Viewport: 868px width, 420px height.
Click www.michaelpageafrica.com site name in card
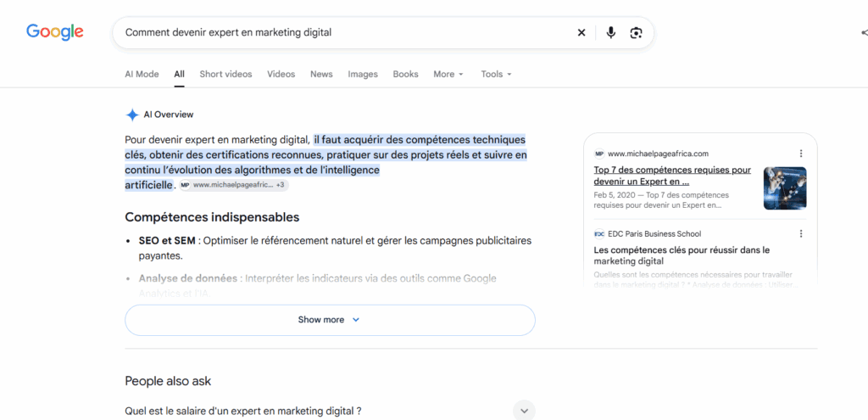pos(658,154)
